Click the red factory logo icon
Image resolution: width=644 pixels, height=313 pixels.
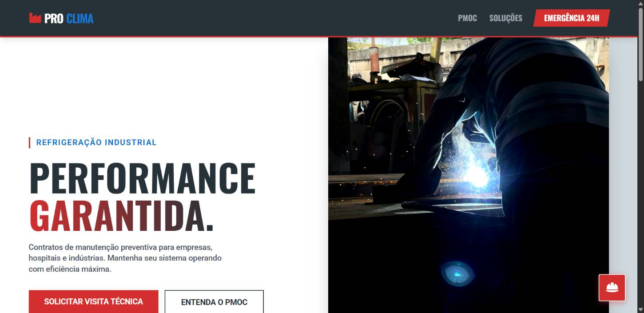(35, 18)
